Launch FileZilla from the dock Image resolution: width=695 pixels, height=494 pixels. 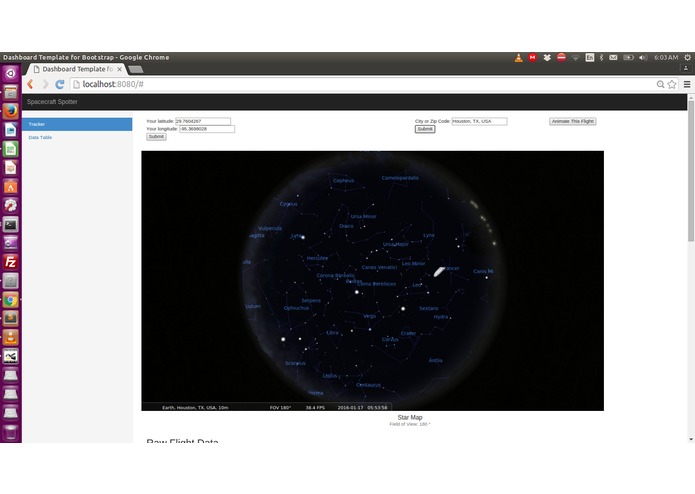point(11,262)
